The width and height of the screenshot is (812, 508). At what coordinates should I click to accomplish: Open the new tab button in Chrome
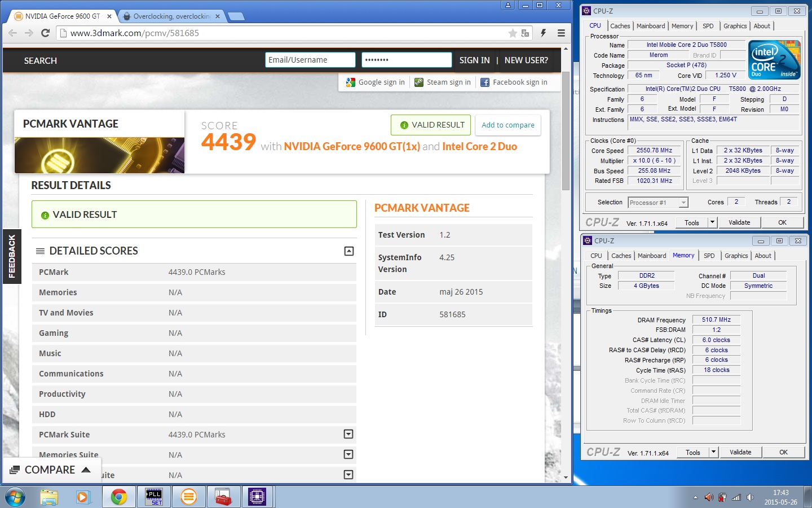[x=235, y=16]
